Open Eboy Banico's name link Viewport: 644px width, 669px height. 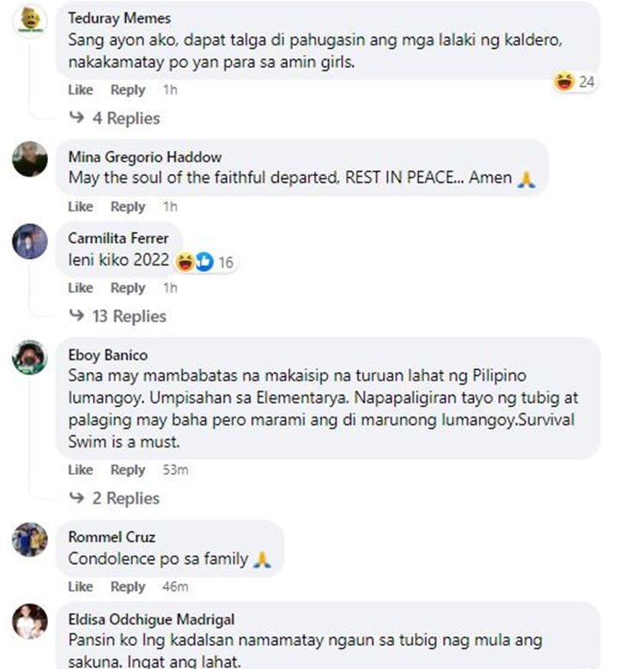[x=108, y=355]
